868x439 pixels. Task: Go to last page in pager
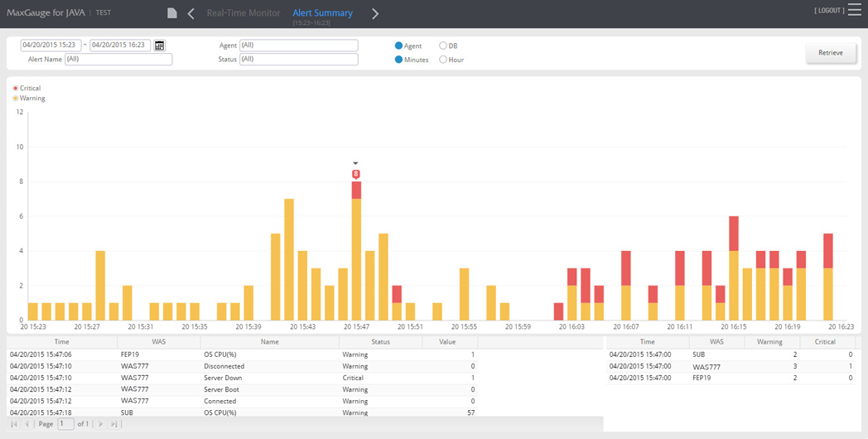[x=114, y=424]
